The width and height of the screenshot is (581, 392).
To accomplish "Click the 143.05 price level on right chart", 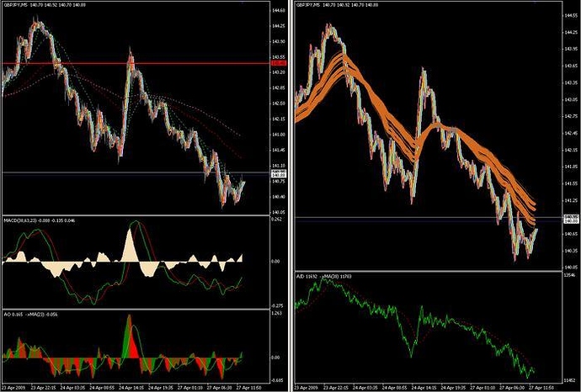I will click(571, 99).
